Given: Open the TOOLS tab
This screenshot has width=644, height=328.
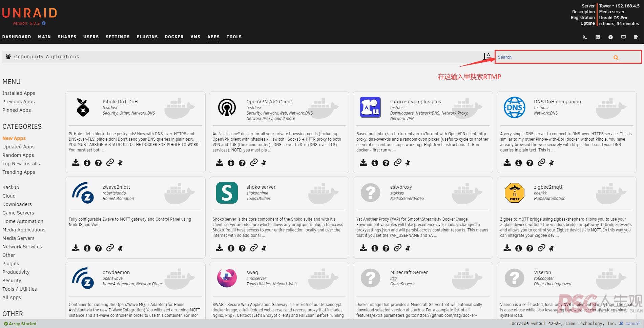Looking at the screenshot, I should pos(234,37).
